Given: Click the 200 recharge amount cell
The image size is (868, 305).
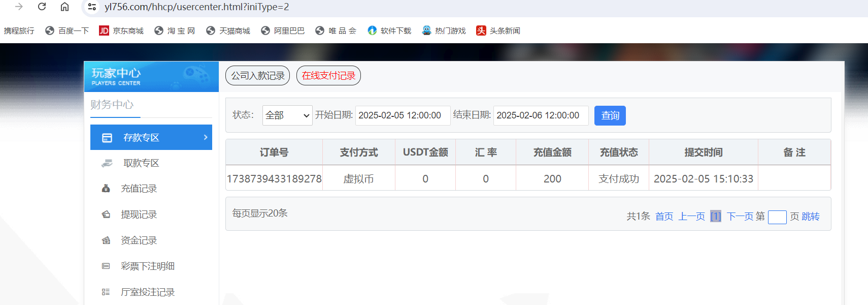Looking at the screenshot, I should click(x=552, y=179).
